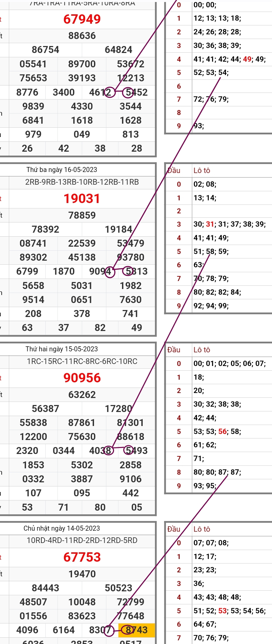Select the code line 1RC-15RC-11RC-8RC-6RC-10RC
The image size is (272, 644).
82,362
